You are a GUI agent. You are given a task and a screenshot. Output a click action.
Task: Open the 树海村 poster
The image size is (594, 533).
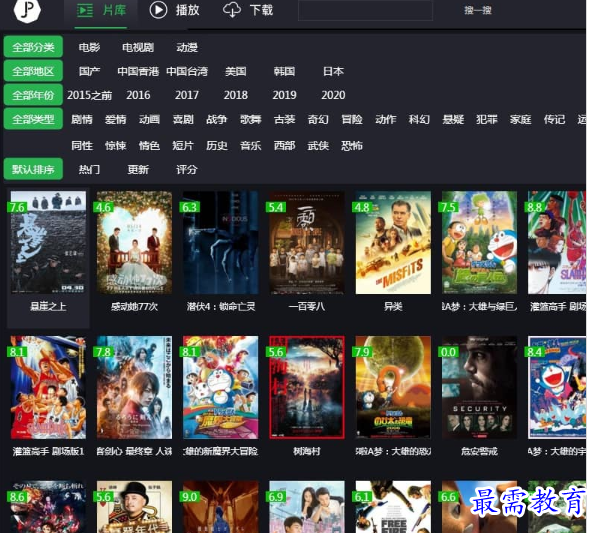click(307, 388)
